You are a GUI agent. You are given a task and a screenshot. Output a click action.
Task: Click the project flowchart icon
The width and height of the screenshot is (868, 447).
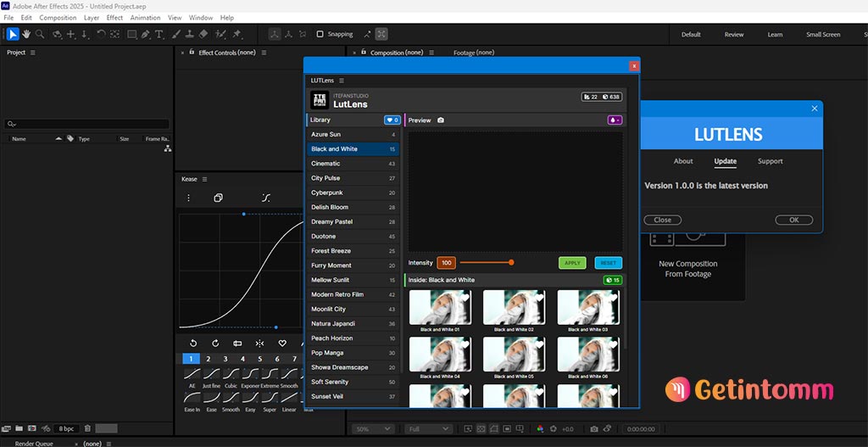(x=167, y=149)
